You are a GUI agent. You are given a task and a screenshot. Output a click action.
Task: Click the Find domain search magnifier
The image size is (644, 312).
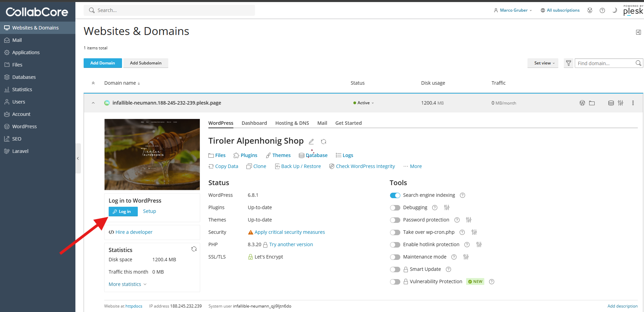coord(638,63)
